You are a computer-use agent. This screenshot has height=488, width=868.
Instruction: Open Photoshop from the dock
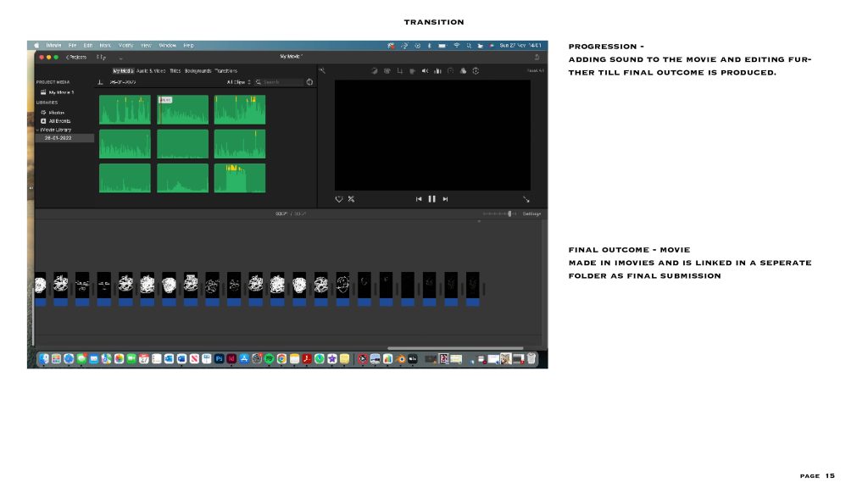(x=220, y=358)
